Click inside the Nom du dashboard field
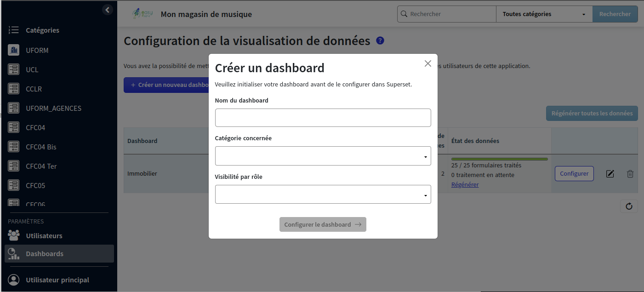This screenshot has height=292, width=644. (x=323, y=118)
